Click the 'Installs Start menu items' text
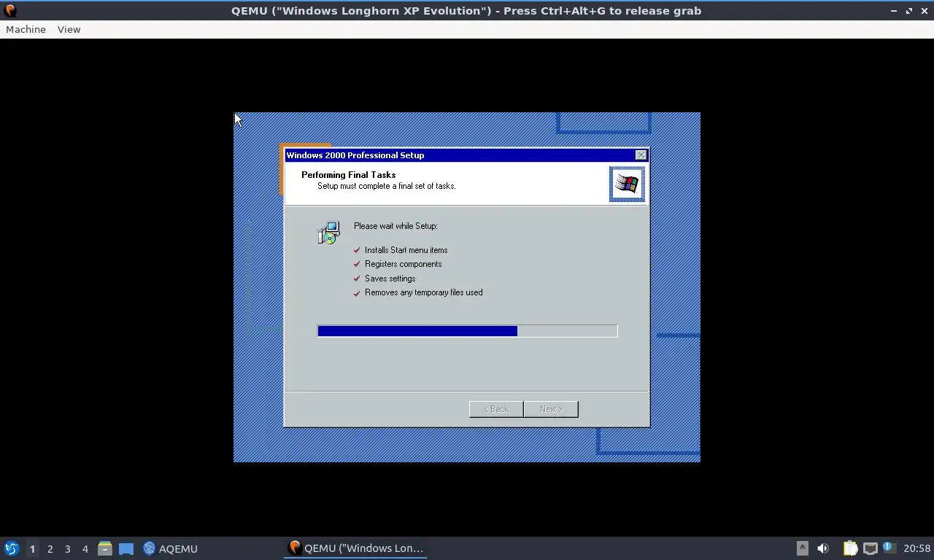The image size is (934, 560). (x=406, y=250)
